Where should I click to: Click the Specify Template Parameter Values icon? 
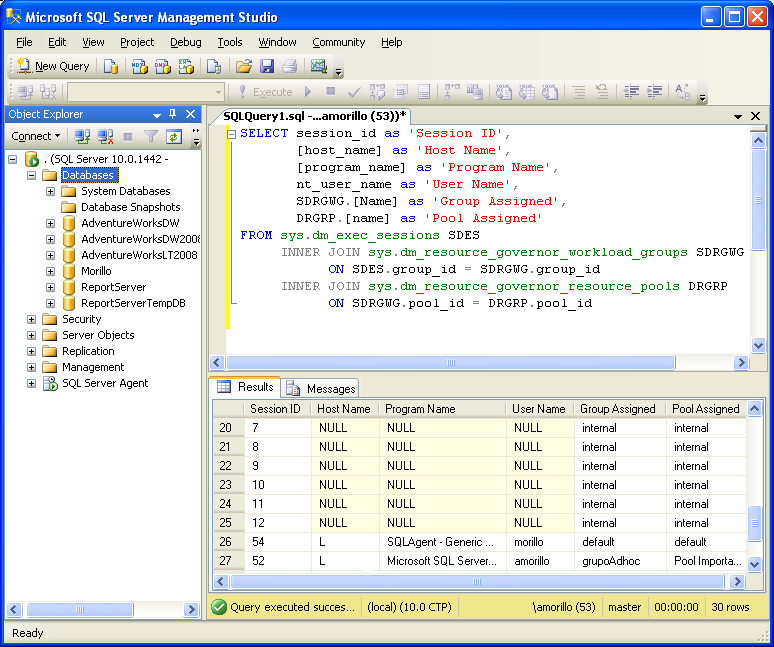tap(683, 92)
